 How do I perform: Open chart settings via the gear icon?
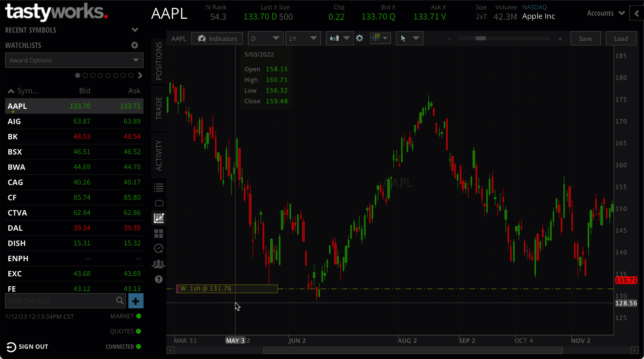(x=360, y=38)
